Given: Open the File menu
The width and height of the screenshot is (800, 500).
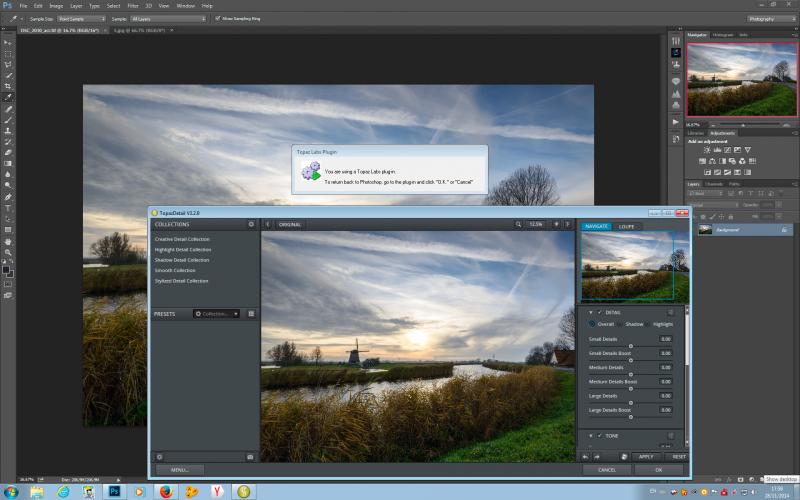Looking at the screenshot, I should pyautogui.click(x=23, y=6).
